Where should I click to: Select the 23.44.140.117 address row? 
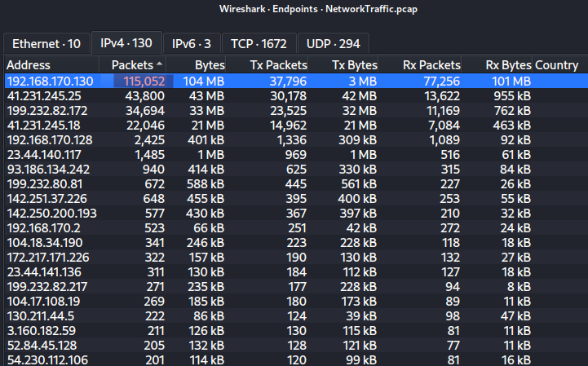pos(296,155)
